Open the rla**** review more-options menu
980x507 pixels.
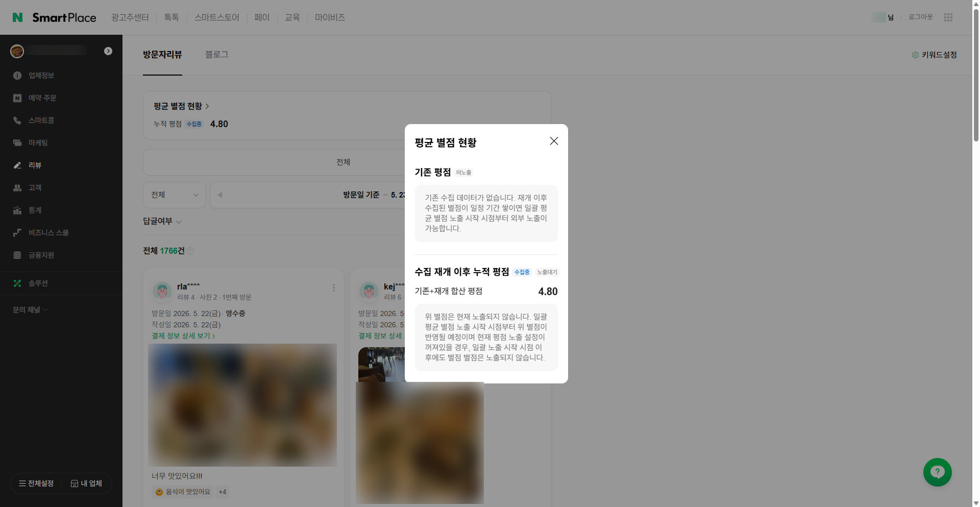(334, 288)
